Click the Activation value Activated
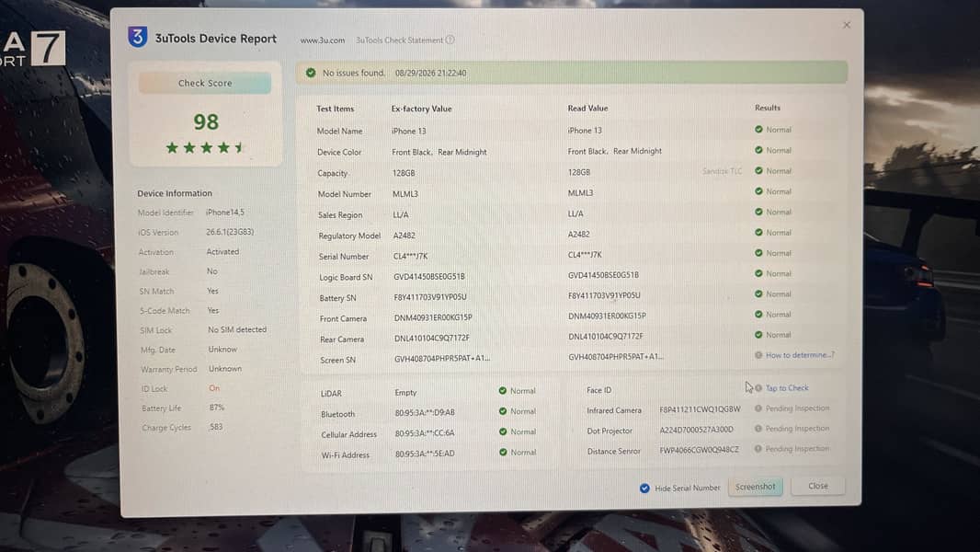Viewport: 980px width, 552px height. tap(222, 252)
